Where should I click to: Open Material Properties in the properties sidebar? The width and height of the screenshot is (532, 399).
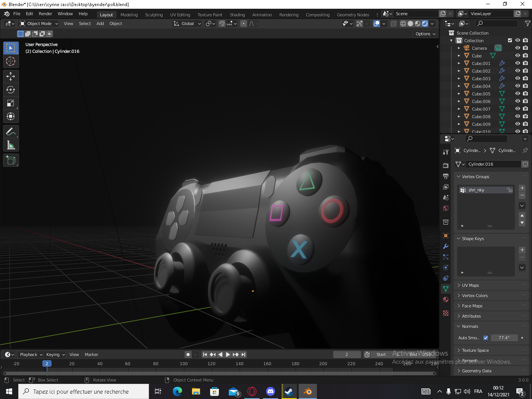(445, 299)
